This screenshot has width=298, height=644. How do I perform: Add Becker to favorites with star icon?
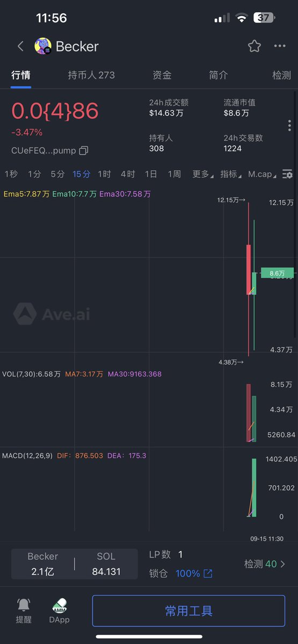coord(255,46)
